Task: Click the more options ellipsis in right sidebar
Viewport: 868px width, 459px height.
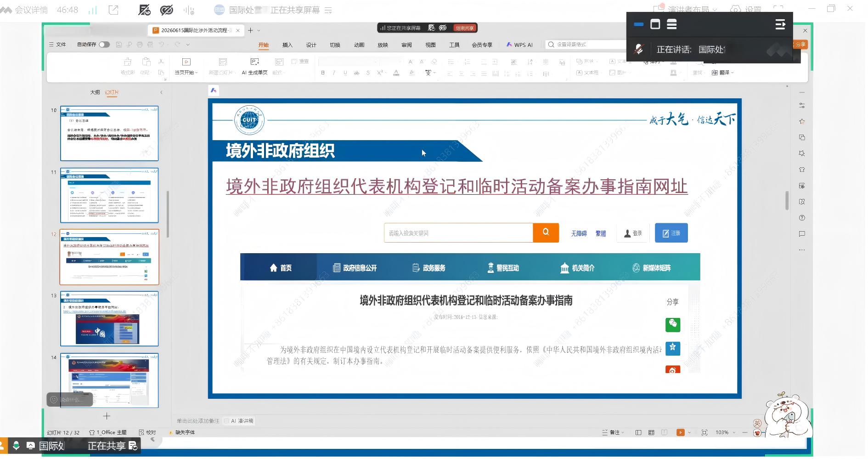Action: coord(802,250)
